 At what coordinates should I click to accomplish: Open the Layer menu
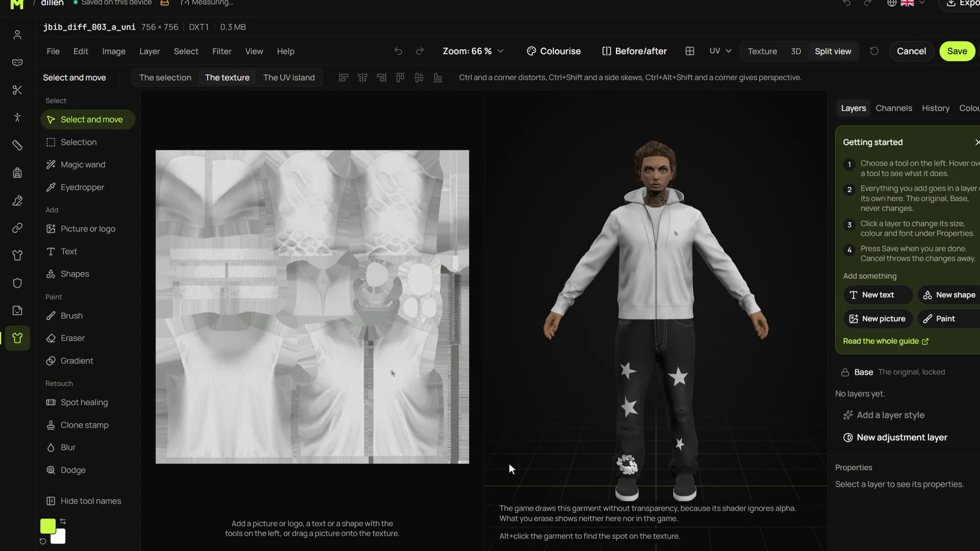coord(150,51)
